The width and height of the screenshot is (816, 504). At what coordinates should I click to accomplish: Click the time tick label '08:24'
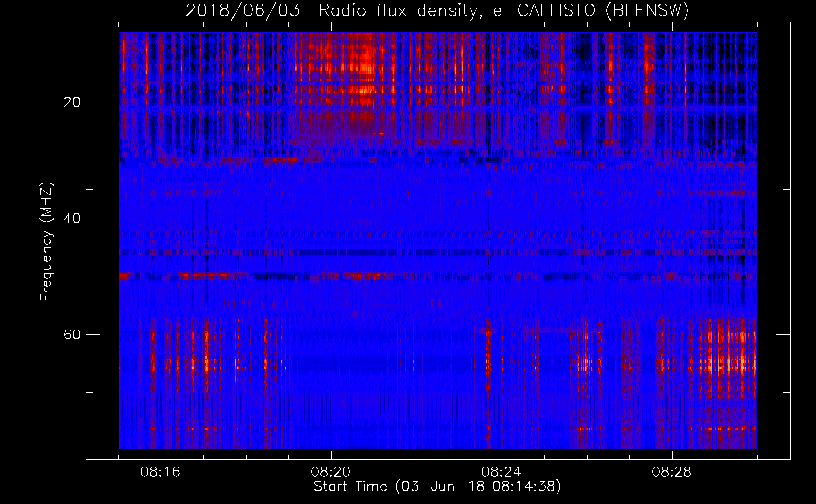pyautogui.click(x=501, y=472)
